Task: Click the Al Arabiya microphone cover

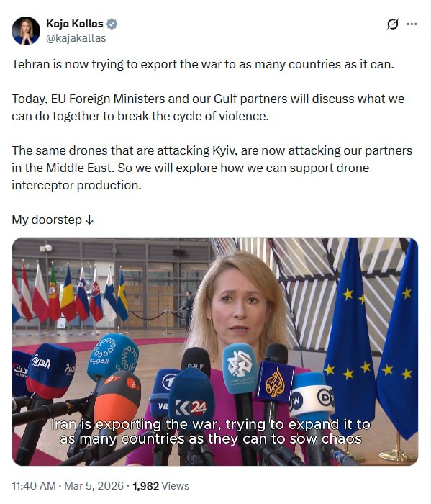Action: [x=51, y=369]
